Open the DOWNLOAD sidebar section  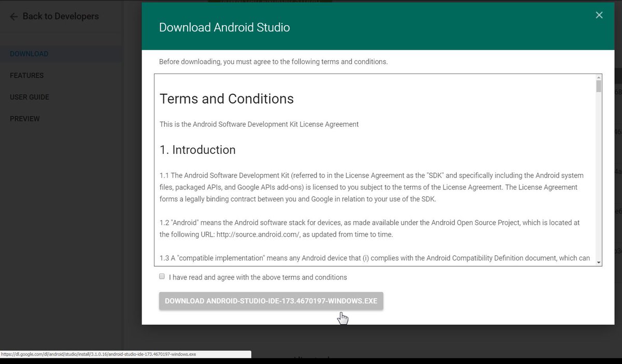pyautogui.click(x=29, y=54)
